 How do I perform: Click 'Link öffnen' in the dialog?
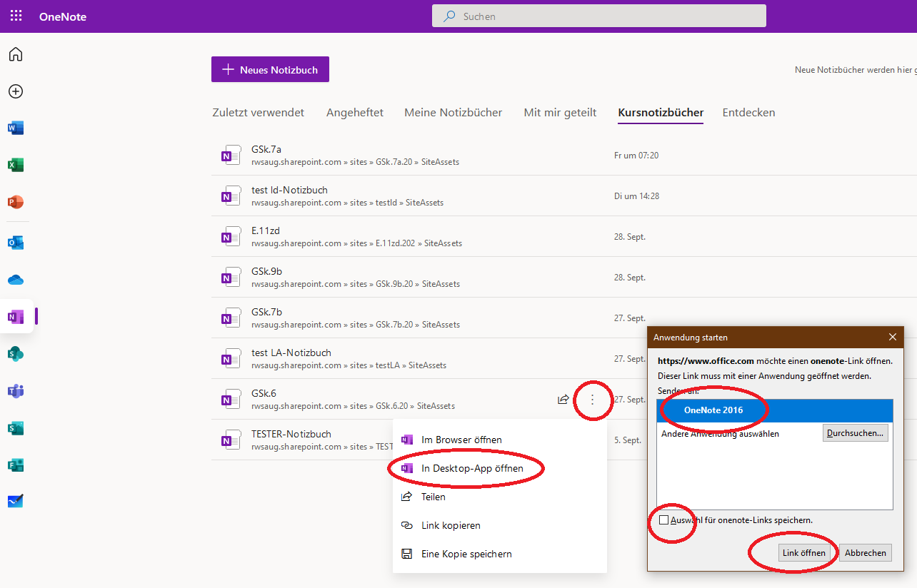[x=803, y=552]
